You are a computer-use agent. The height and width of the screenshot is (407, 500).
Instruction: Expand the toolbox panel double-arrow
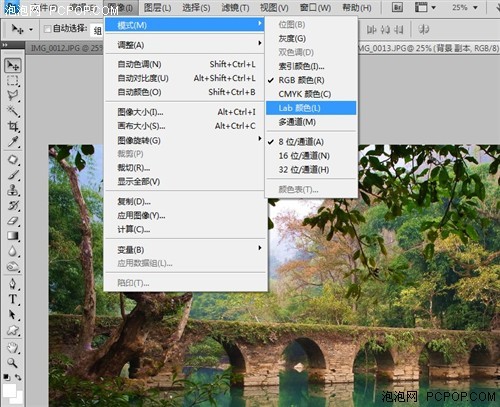point(5,45)
